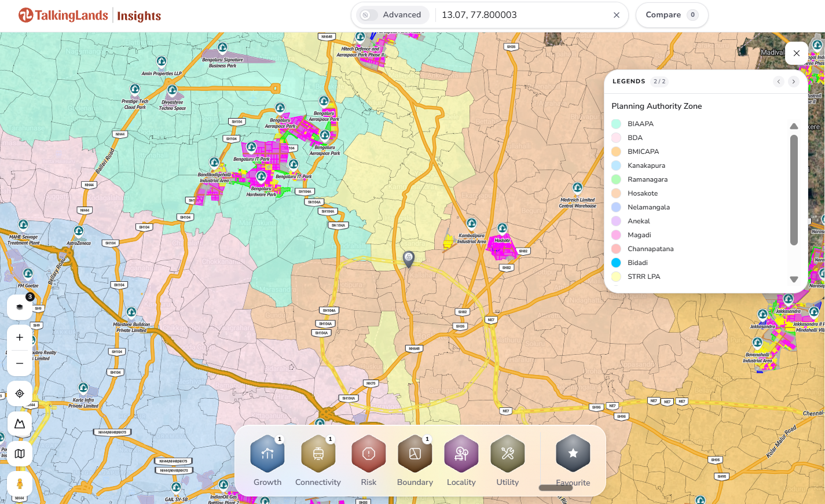This screenshot has width=825, height=504.
Task: Open the basemap switcher icon
Action: pyautogui.click(x=20, y=454)
